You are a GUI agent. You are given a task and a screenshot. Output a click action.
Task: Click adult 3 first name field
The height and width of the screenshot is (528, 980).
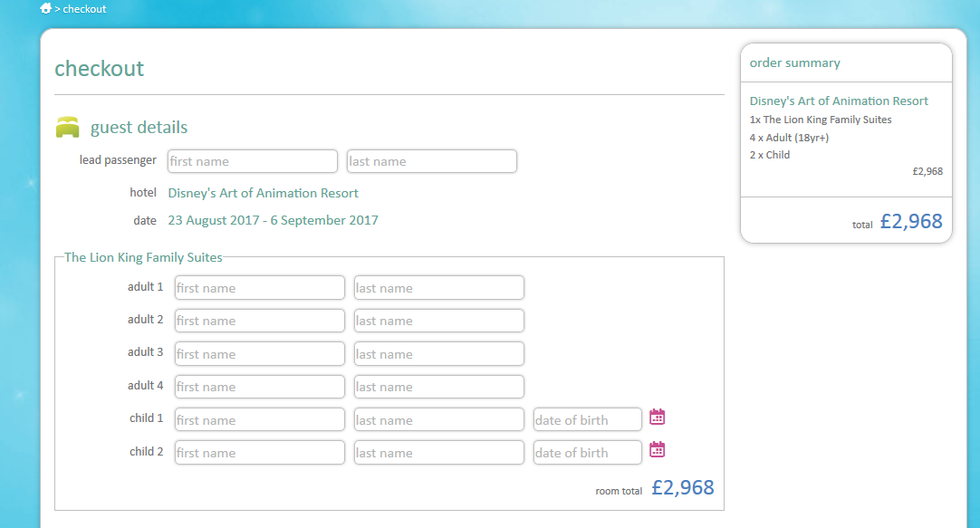tap(259, 354)
